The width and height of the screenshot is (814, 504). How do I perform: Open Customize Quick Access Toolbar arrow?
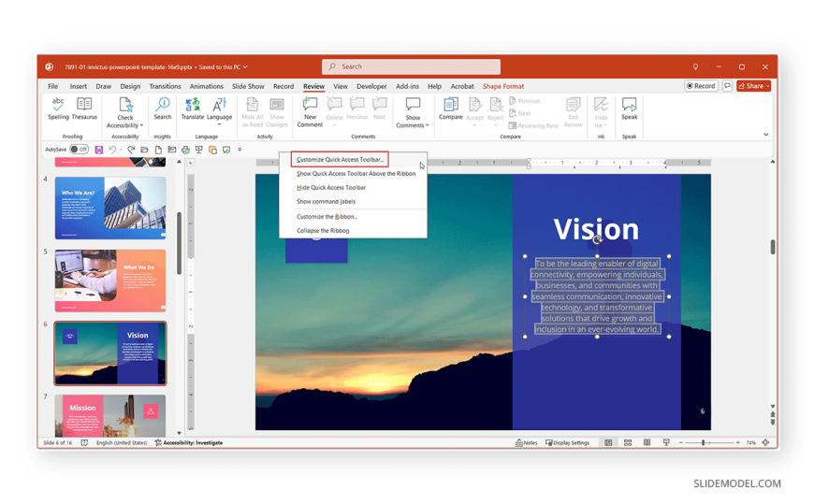pyautogui.click(x=240, y=150)
